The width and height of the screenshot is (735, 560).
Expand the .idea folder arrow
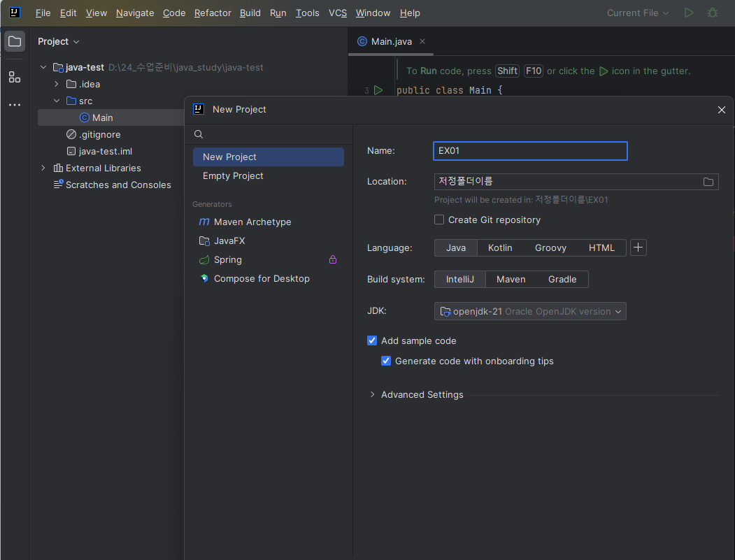click(x=56, y=84)
